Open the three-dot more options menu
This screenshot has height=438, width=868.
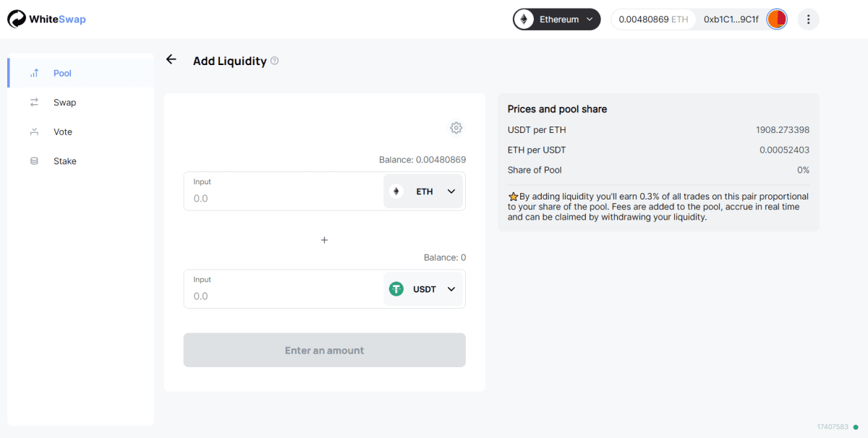click(x=809, y=20)
